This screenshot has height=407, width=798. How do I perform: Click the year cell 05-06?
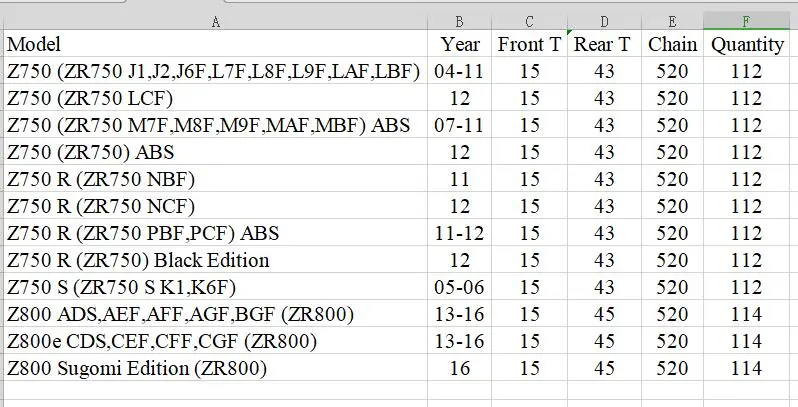point(460,287)
